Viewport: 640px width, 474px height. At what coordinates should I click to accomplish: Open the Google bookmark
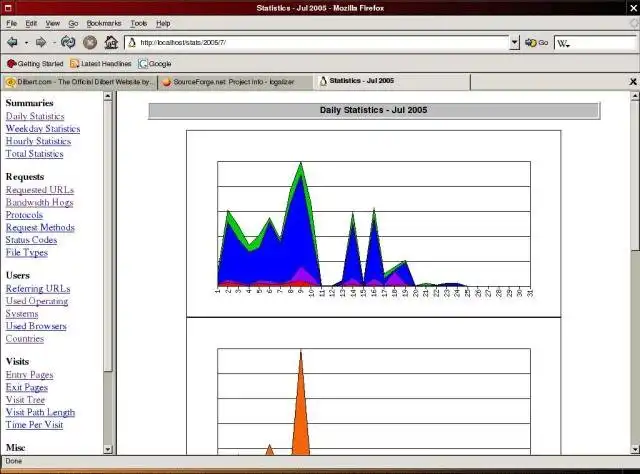point(155,64)
